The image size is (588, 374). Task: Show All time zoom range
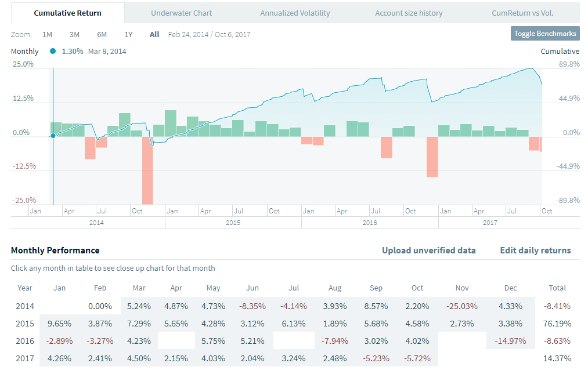(x=154, y=34)
